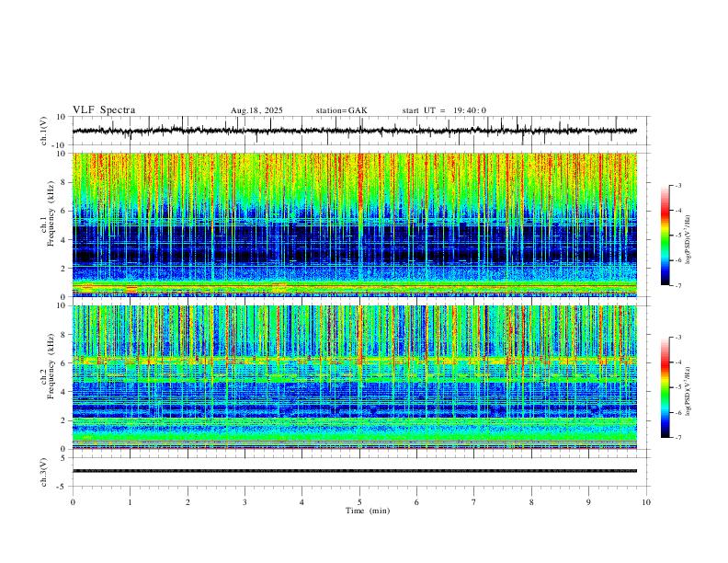Click the "8" kHz tick of the ch.1 spectrogram
This screenshot has height=563, width=728.
(64, 182)
